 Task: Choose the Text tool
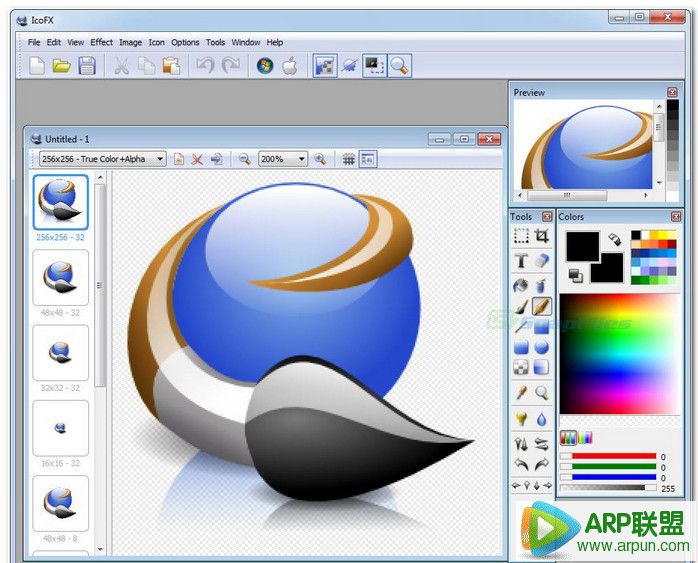[x=521, y=260]
